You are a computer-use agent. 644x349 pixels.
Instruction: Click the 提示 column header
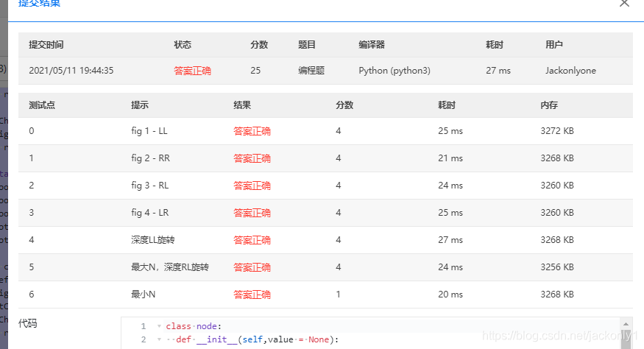tap(140, 105)
